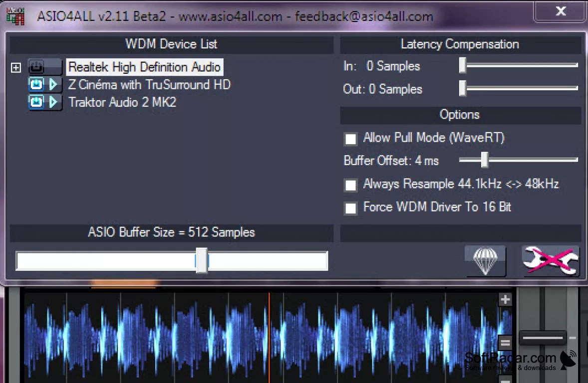The height and width of the screenshot is (383, 588).
Task: Click the fader handle in the background mixer
Action: [x=543, y=338]
